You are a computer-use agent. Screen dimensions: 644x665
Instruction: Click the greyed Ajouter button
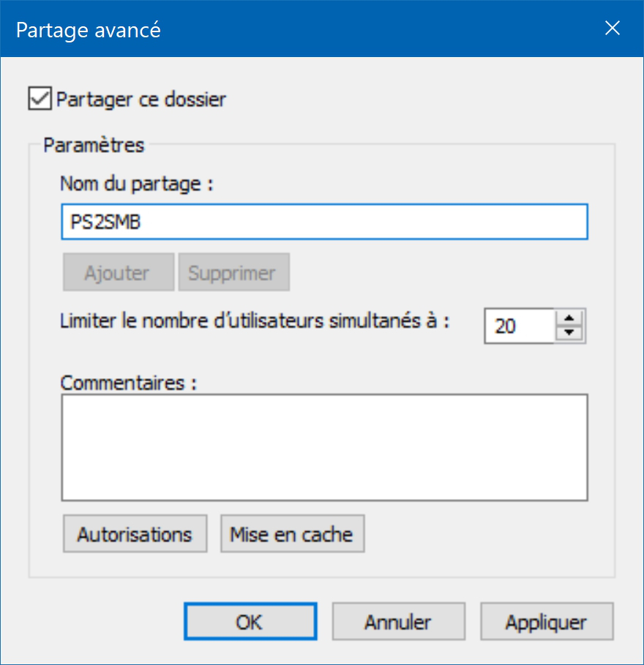click(x=119, y=272)
